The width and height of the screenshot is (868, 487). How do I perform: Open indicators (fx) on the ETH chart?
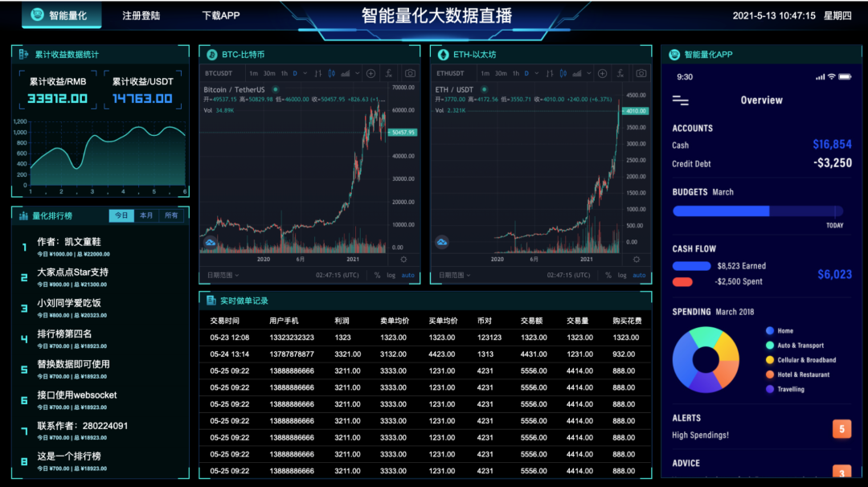[x=620, y=73]
